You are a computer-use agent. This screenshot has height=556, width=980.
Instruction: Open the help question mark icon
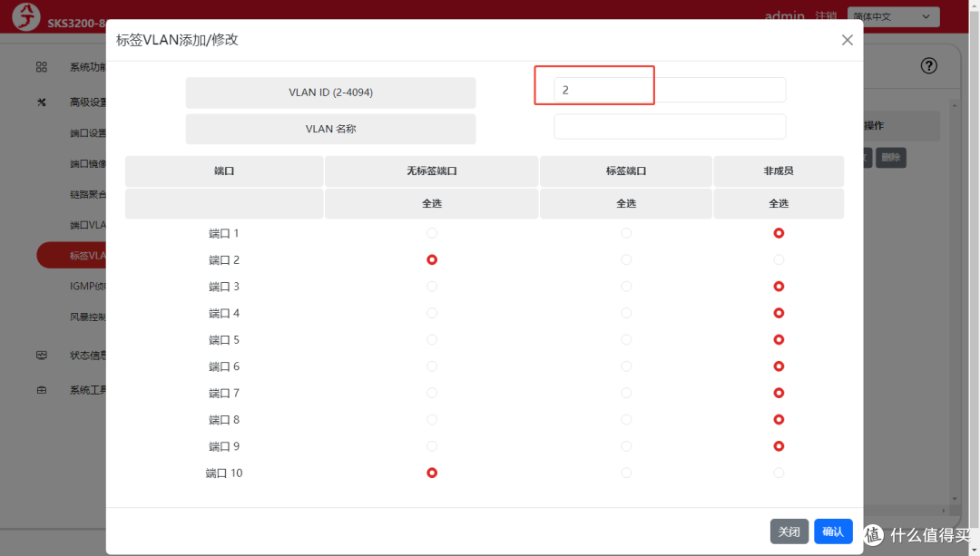929,65
